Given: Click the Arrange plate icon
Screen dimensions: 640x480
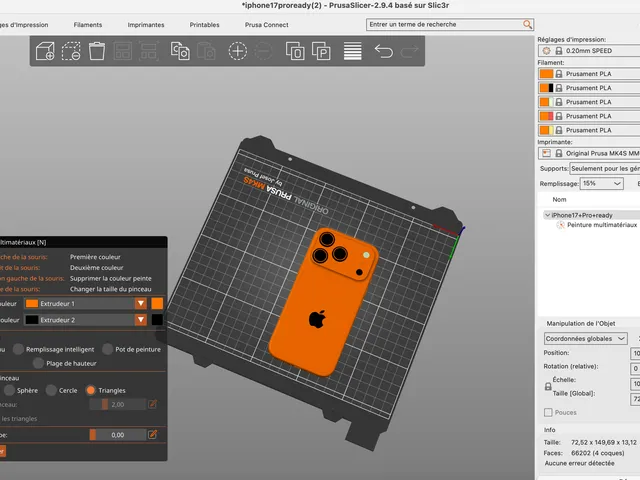Looking at the screenshot, I should pyautogui.click(x=122, y=51).
